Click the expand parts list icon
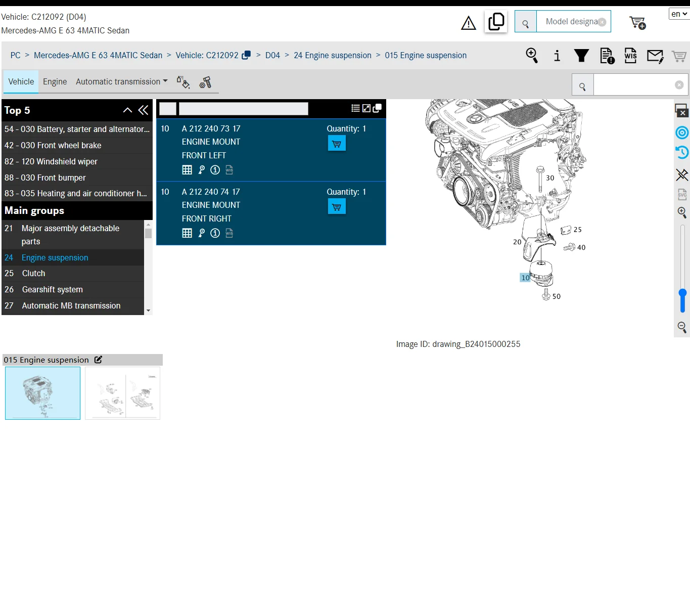The height and width of the screenshot is (616, 690). coord(366,108)
